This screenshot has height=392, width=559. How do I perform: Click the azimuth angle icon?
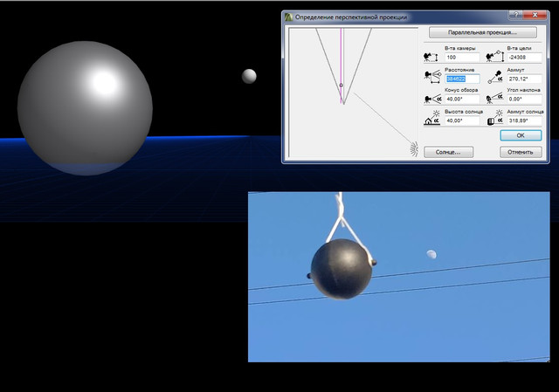(495, 78)
